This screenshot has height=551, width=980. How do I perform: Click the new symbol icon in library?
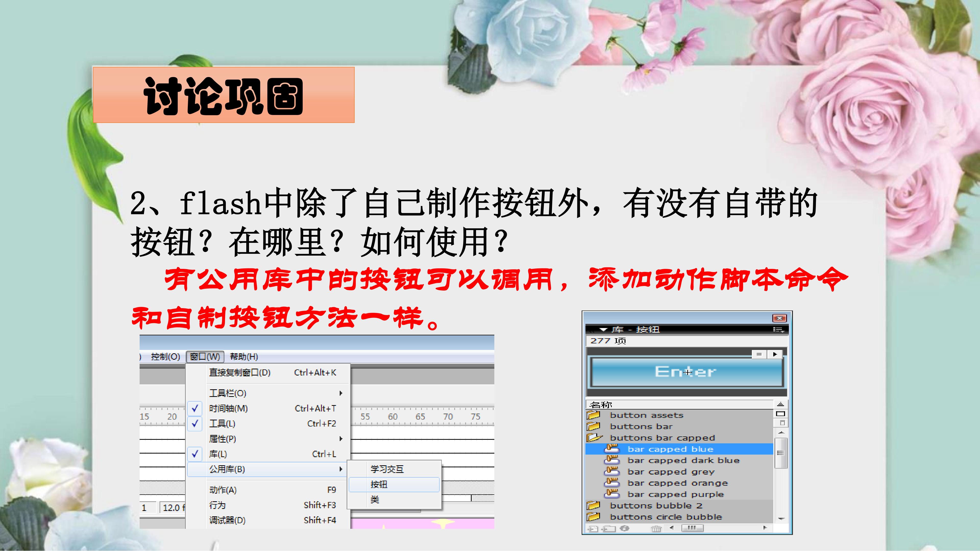[593, 529]
